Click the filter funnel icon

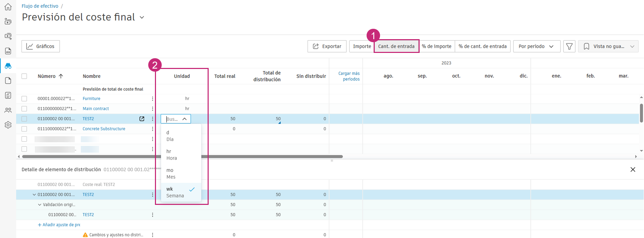pyautogui.click(x=569, y=46)
